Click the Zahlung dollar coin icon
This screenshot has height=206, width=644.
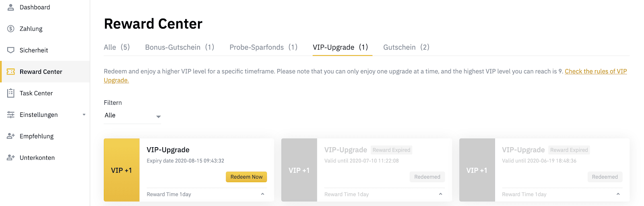tap(11, 29)
